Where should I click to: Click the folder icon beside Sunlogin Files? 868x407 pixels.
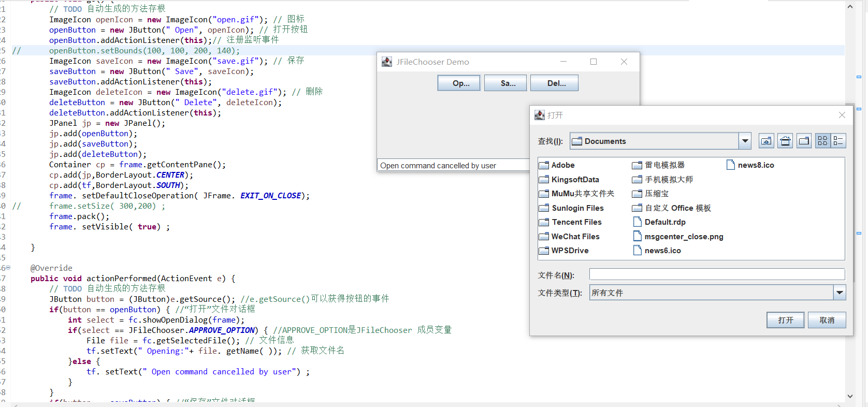pyautogui.click(x=544, y=208)
